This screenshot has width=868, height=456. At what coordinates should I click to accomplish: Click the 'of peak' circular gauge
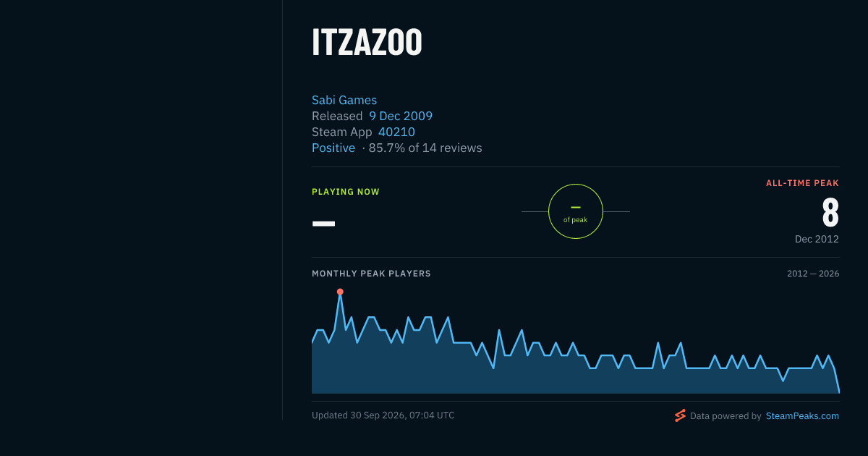point(576,211)
